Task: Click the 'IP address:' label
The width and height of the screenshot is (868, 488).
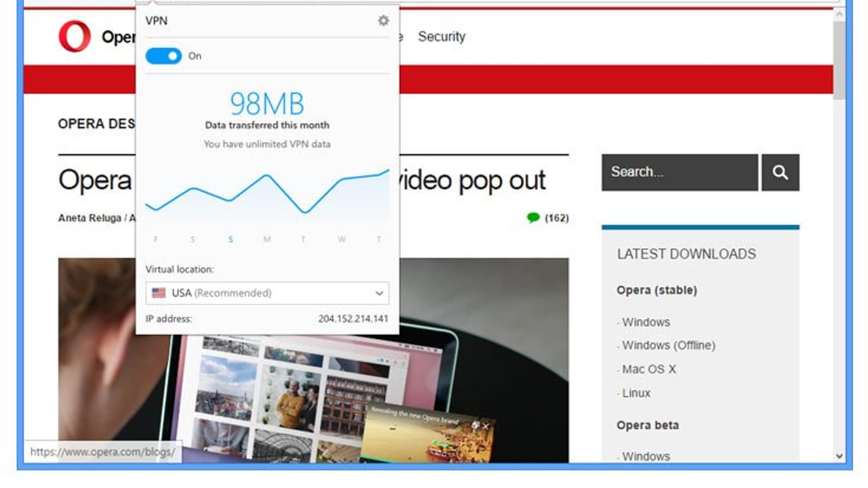Action: point(169,319)
